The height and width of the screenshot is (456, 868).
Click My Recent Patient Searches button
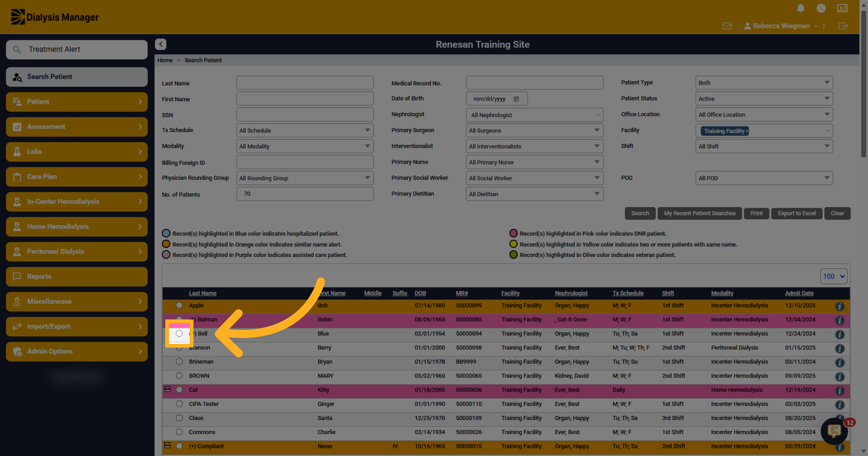699,214
